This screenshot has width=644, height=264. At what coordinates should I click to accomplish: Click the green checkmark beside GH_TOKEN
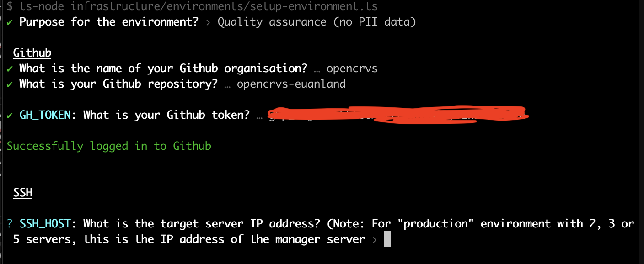coord(10,115)
